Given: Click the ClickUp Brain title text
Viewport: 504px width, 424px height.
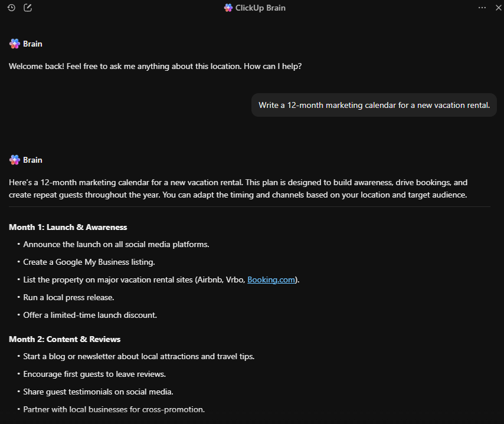Looking at the screenshot, I should 260,8.
